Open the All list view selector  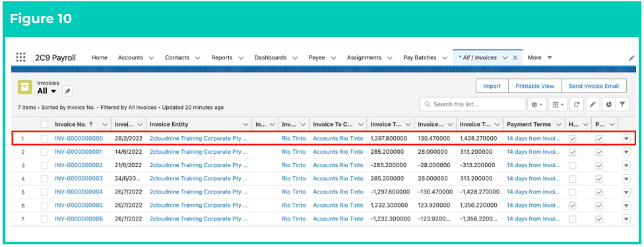tap(46, 91)
